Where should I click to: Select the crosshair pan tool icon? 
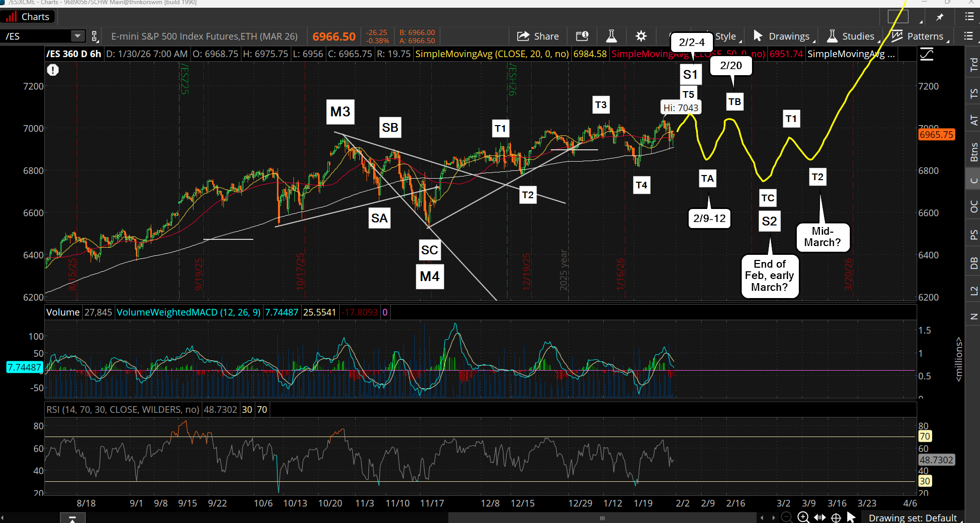[x=836, y=517]
